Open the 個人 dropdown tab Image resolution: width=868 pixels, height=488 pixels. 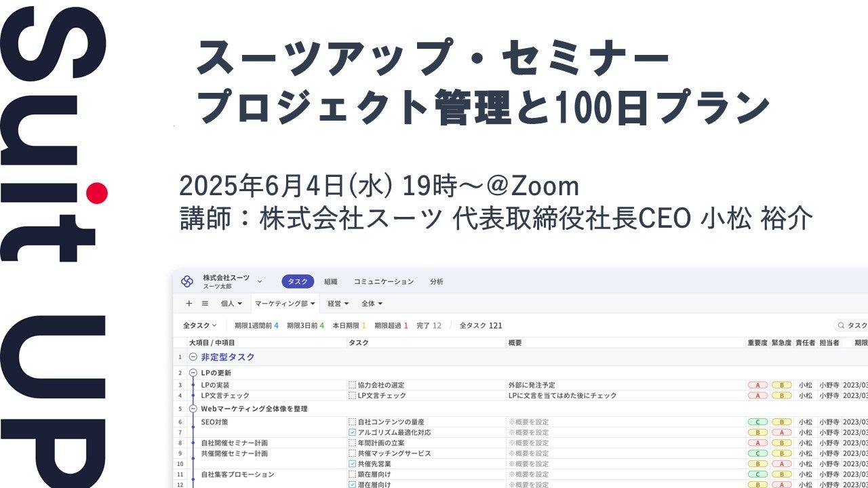231,304
